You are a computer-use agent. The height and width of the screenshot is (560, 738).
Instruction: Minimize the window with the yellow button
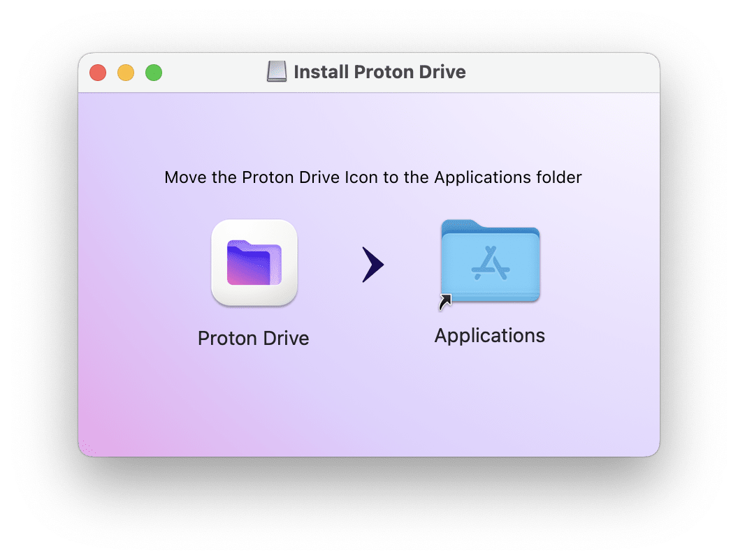[126, 73]
